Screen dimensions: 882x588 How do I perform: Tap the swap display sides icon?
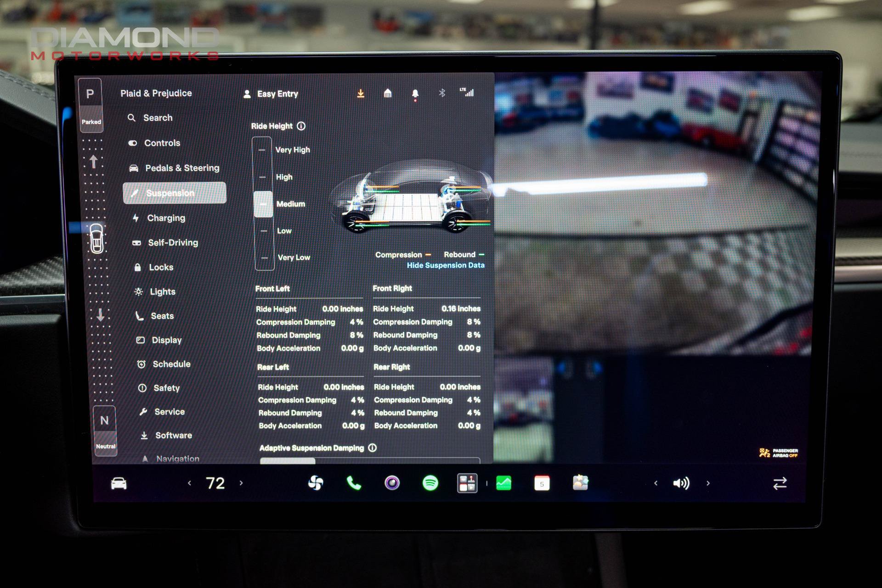(x=780, y=483)
